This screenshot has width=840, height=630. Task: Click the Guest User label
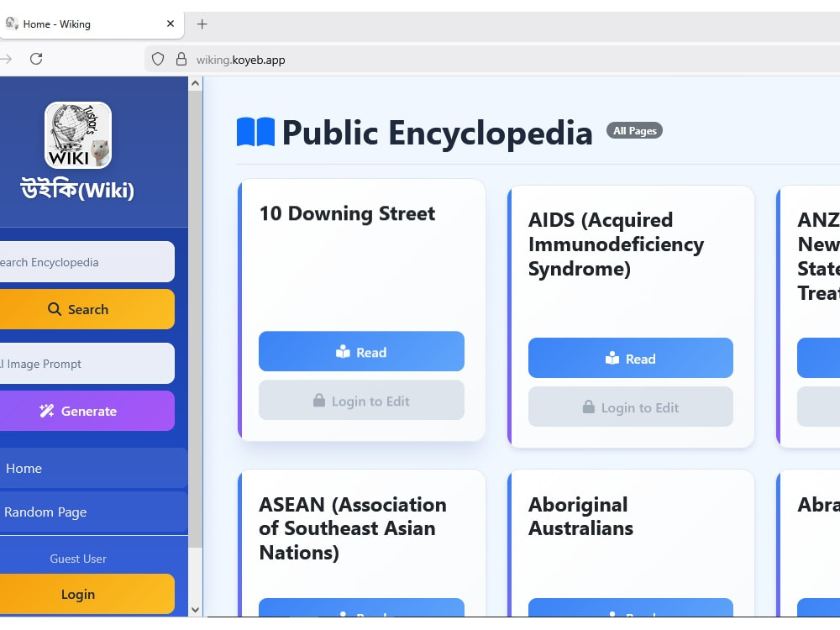click(78, 559)
